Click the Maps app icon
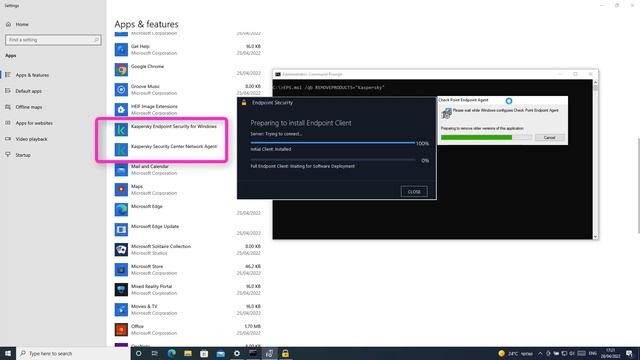 pos(121,189)
